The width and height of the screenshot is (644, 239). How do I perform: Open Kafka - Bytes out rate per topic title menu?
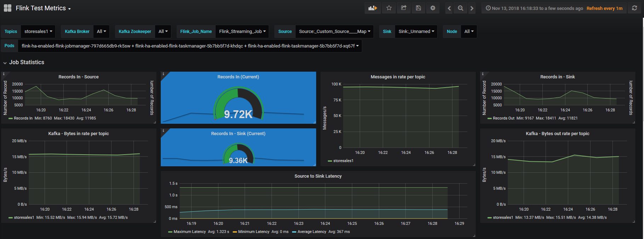pyautogui.click(x=558, y=134)
